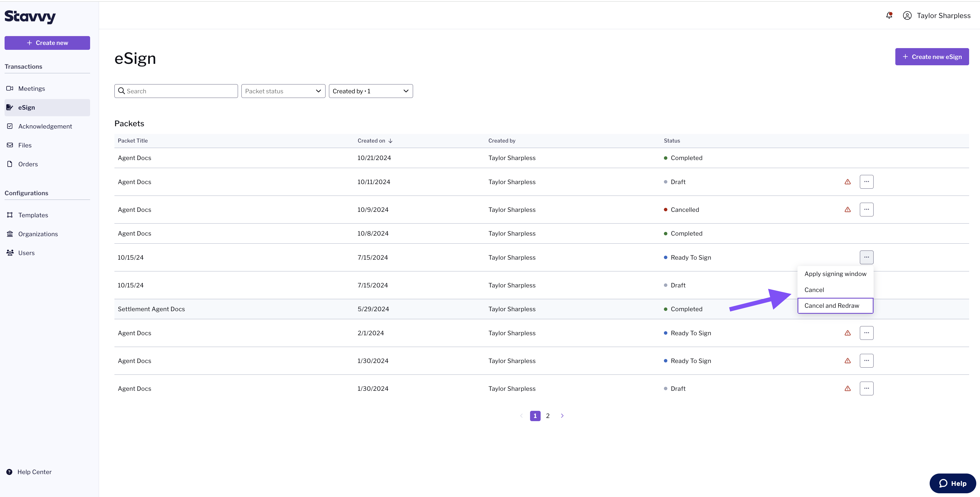Click Taylor Sharpless username in header
The height and width of the screenshot is (497, 980).
click(943, 16)
